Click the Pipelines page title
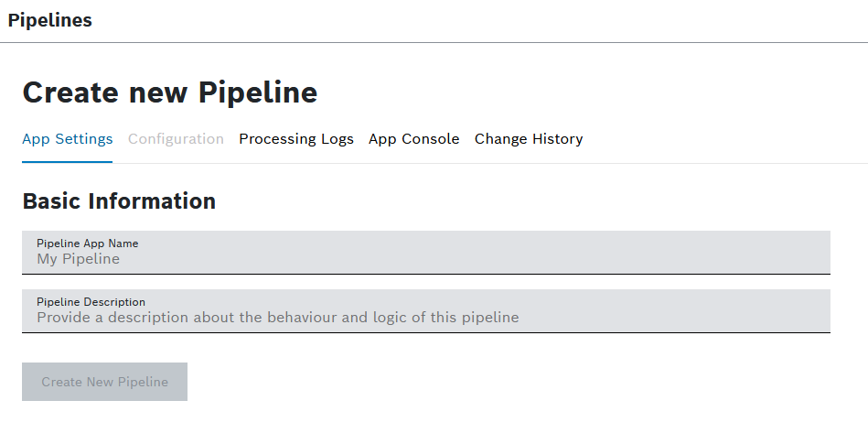 pyautogui.click(x=49, y=20)
